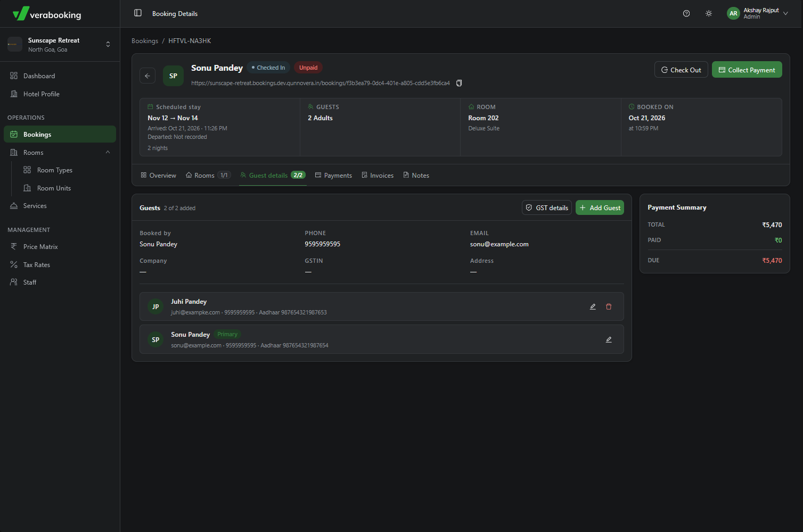The height and width of the screenshot is (532, 803).
Task: Open Dashboard in the sidebar
Action: point(60,76)
